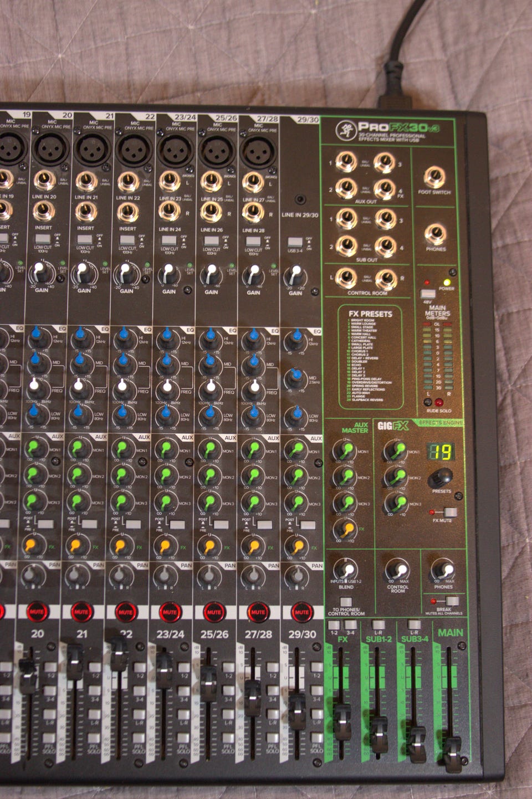Mute stereo channel 25/26
Image resolution: width=532 pixels, height=799 pixels.
[x=214, y=612]
